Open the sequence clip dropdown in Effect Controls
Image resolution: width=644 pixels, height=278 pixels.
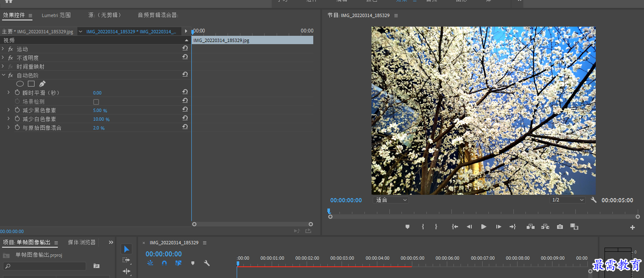click(x=81, y=31)
